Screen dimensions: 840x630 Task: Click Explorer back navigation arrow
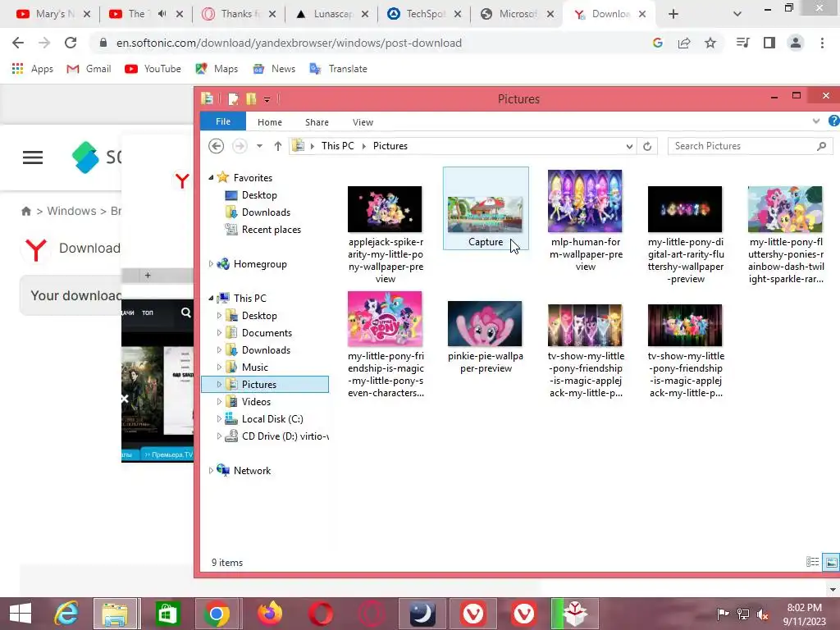(x=216, y=146)
